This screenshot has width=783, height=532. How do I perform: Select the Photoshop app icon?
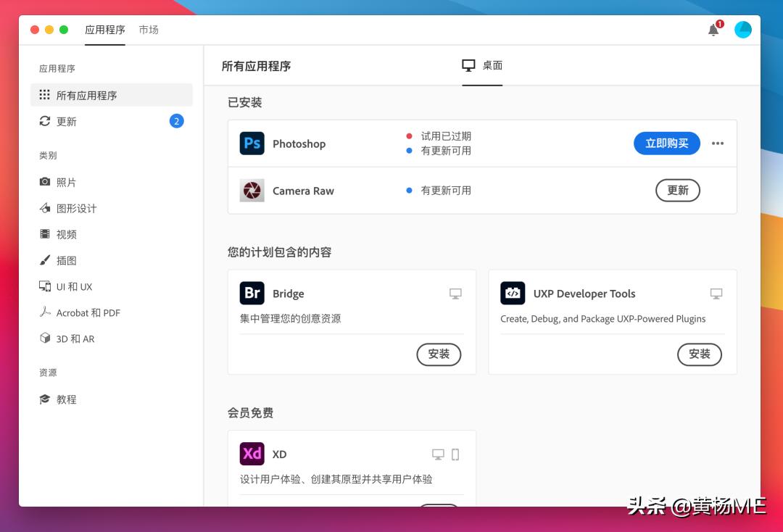252,143
